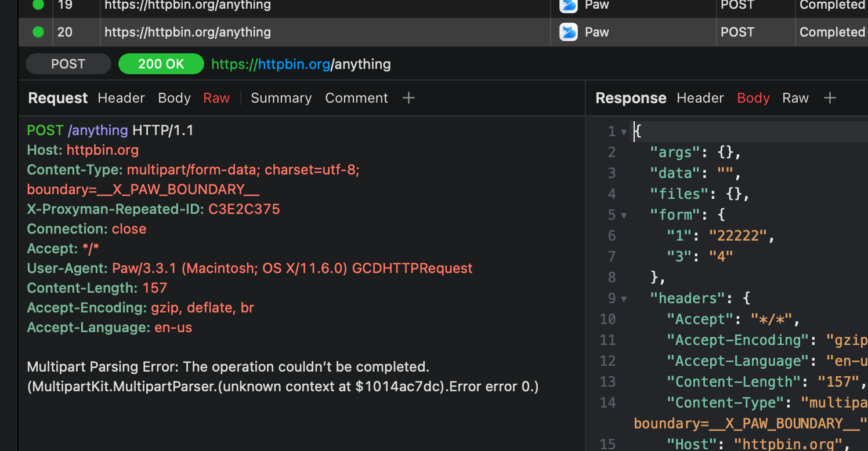Open the Response Raw tab
This screenshot has width=868, height=451.
pos(795,98)
